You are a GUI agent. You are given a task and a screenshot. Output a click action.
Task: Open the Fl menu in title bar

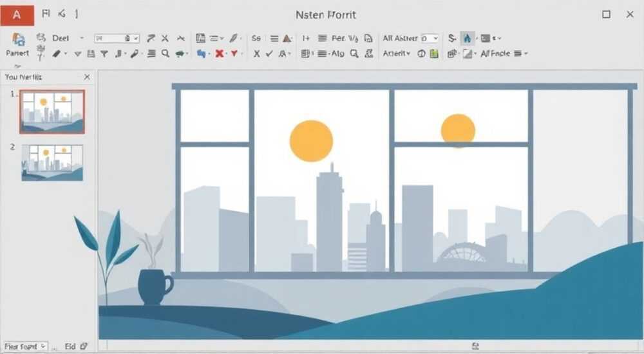point(46,14)
